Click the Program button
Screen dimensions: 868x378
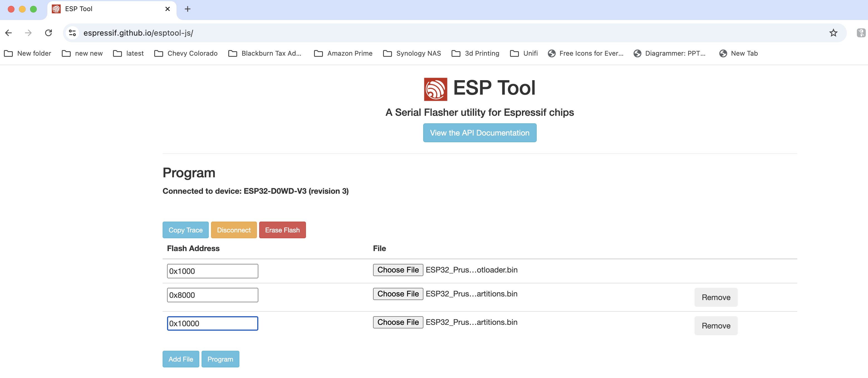pos(220,359)
